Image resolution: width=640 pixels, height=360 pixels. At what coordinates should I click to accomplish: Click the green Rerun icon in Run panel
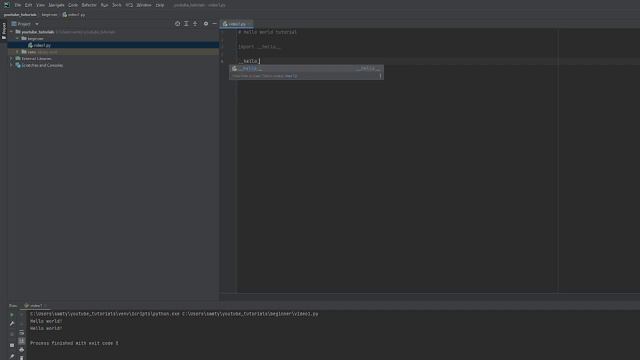click(x=12, y=314)
